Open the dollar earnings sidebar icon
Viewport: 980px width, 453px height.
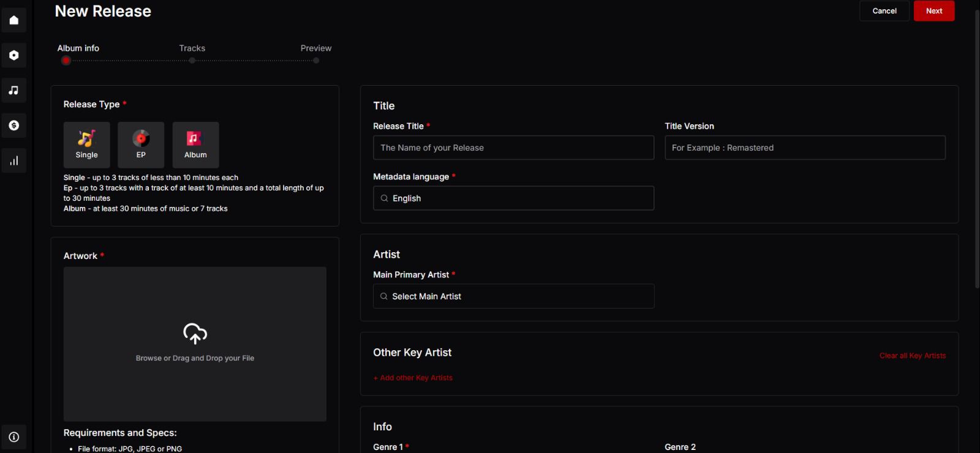(x=14, y=125)
